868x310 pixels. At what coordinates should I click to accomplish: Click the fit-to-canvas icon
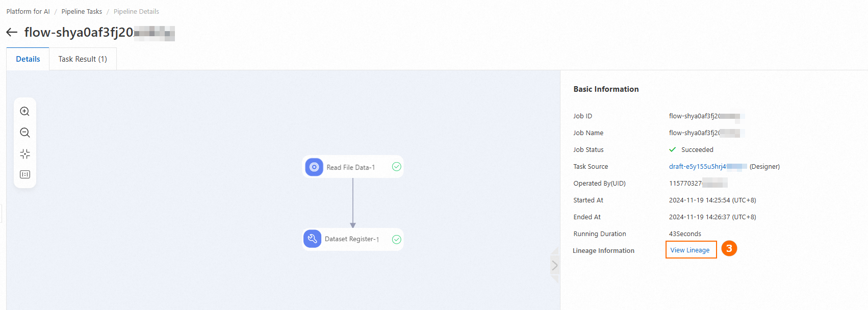pos(24,154)
